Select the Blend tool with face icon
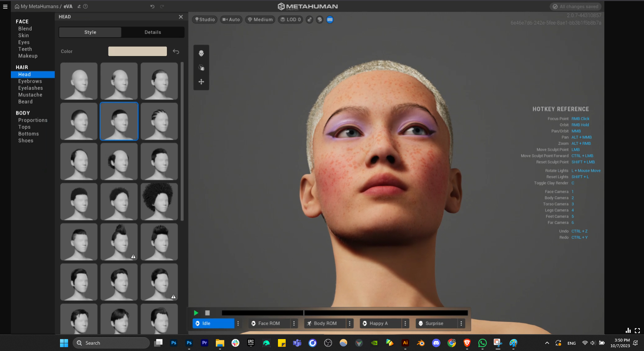Screen dimensions: 644x351 point(201,53)
